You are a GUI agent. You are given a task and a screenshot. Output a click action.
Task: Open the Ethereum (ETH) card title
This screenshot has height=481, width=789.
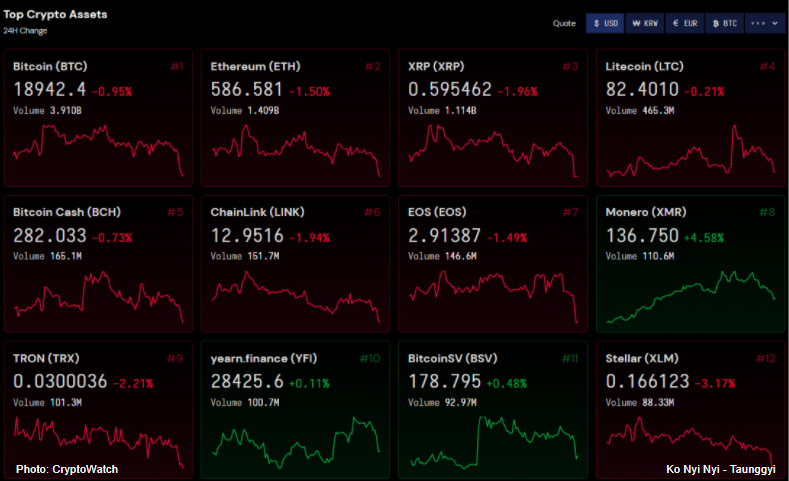click(x=255, y=66)
